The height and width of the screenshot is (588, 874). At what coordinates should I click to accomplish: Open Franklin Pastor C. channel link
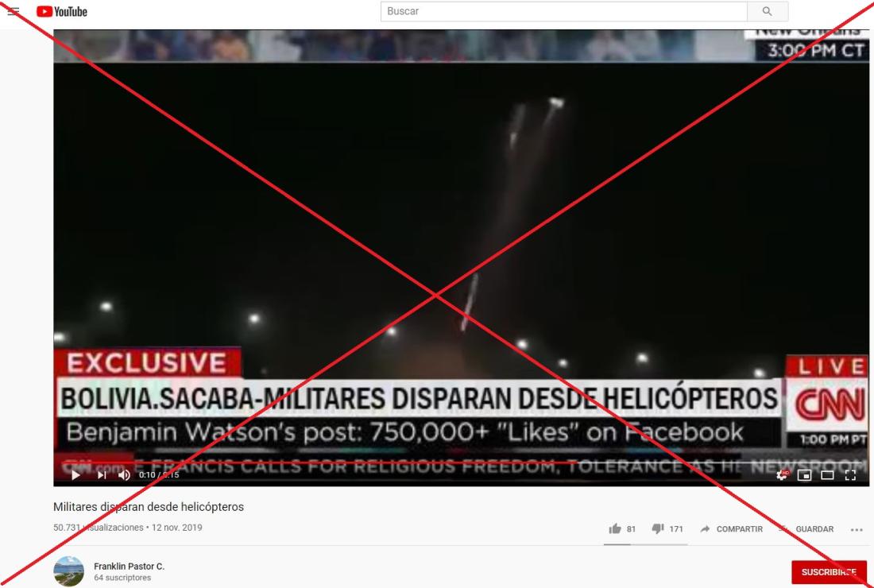[x=130, y=567]
